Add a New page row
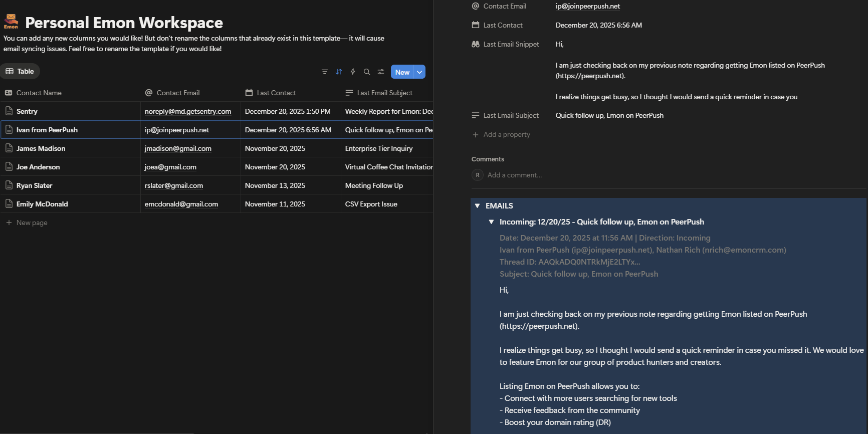The width and height of the screenshot is (868, 434). tap(32, 223)
